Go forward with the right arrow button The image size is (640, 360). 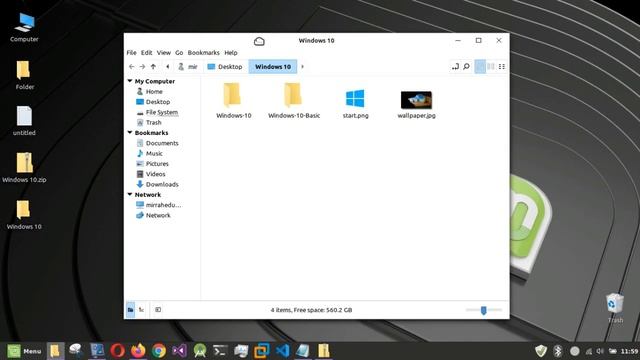pyautogui.click(x=142, y=67)
